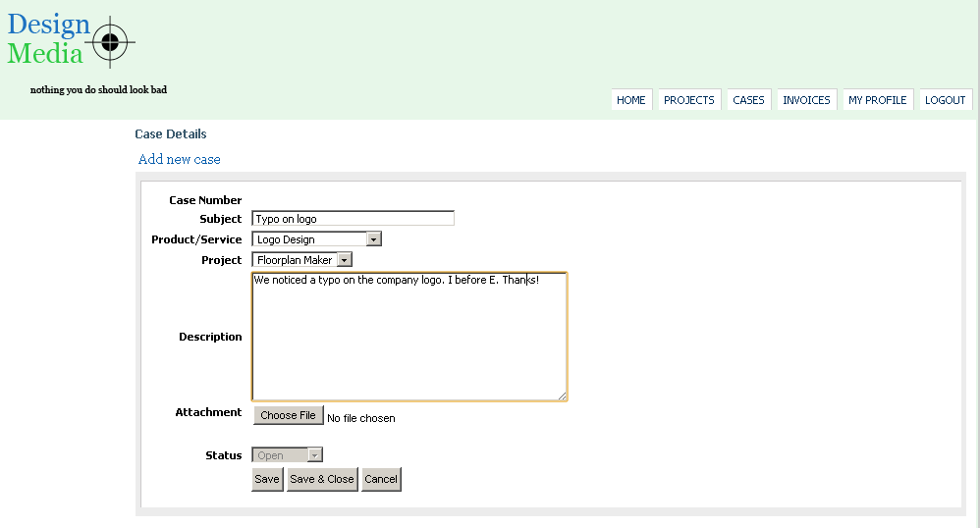Viewport: 980px width, 528px height.
Task: Click LOGOUT in the navigation
Action: click(945, 100)
